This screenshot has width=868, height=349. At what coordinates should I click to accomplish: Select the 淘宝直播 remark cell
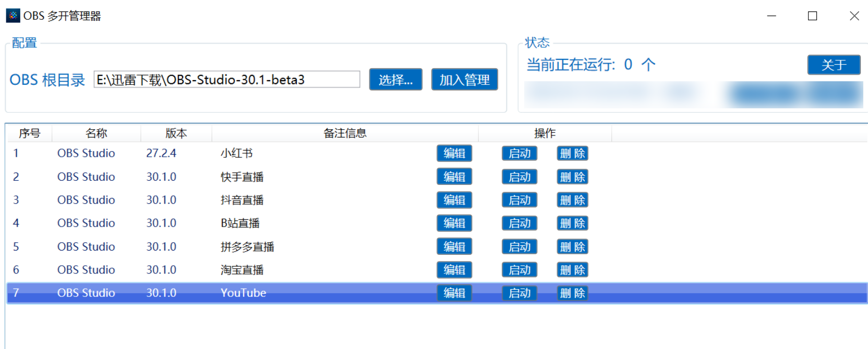click(242, 270)
